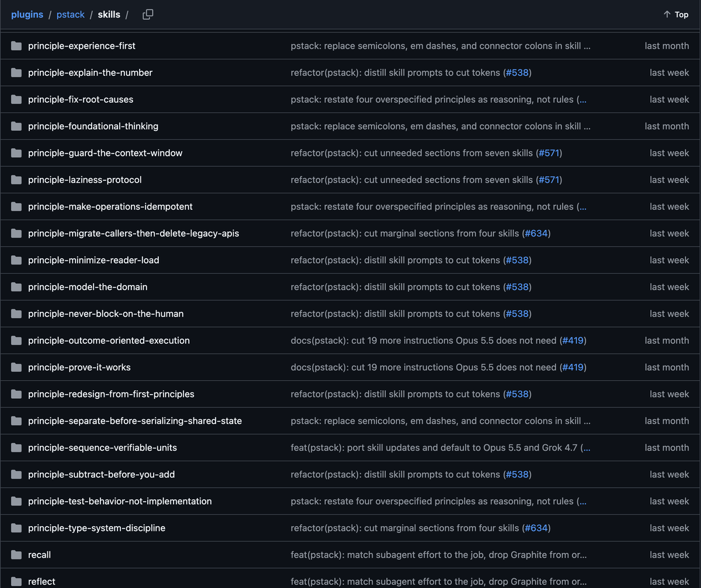Click the folder icon beside reflect
The image size is (701, 588).
click(16, 582)
